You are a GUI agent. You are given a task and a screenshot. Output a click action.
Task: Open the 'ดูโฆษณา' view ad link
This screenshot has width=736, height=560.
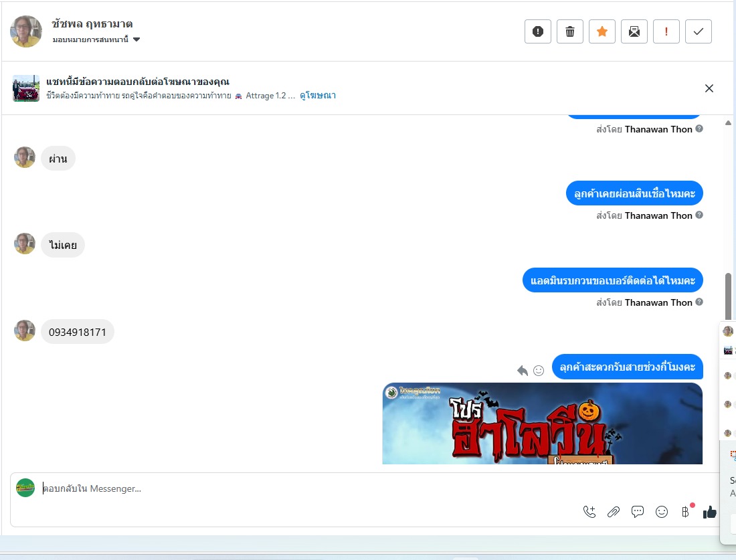tap(318, 95)
